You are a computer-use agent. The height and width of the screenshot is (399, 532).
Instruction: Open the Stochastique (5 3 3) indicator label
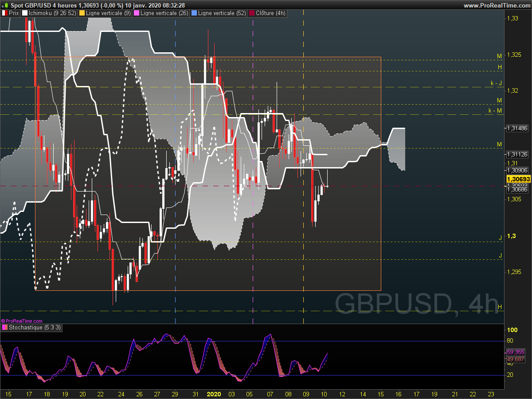click(31, 328)
